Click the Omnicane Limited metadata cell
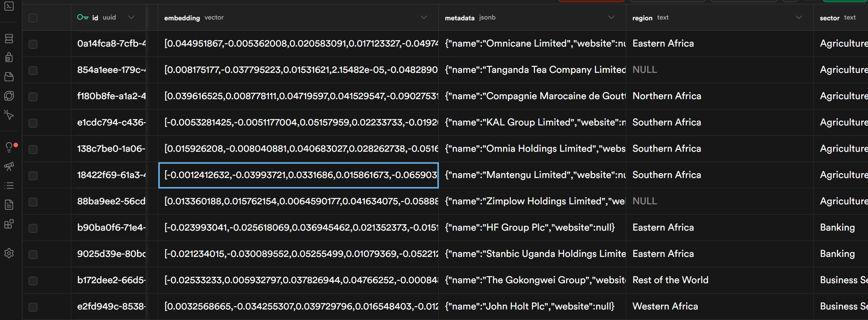Image resolution: width=868 pixels, height=320 pixels. (x=532, y=44)
